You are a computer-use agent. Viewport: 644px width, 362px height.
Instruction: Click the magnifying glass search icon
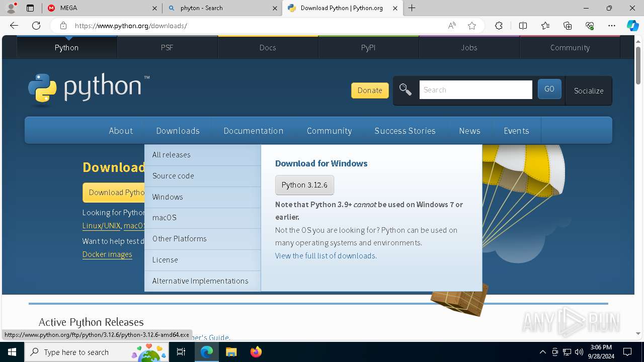point(406,89)
